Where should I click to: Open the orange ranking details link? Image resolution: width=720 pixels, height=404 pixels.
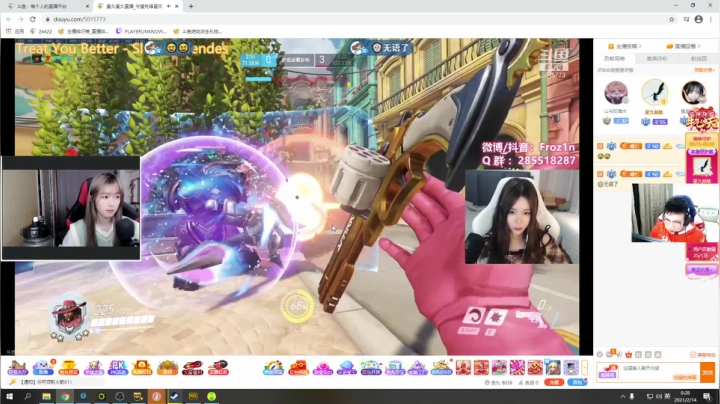704,70
